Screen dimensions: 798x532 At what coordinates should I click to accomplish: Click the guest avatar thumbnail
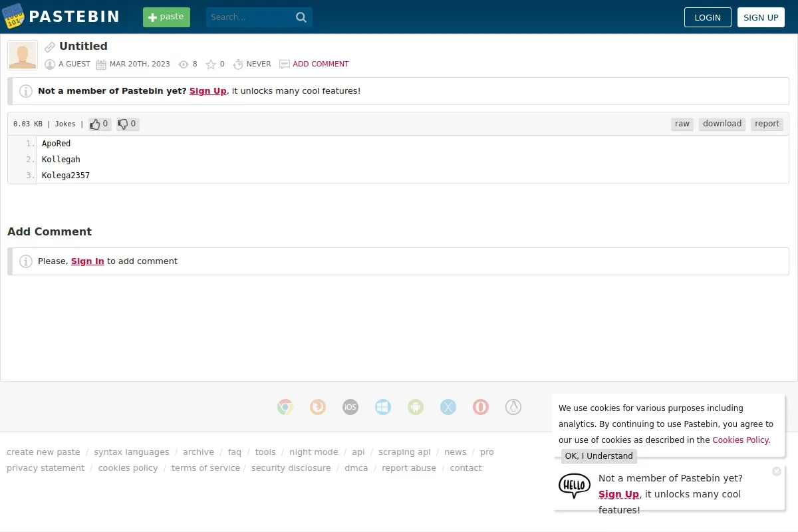pyautogui.click(x=23, y=55)
